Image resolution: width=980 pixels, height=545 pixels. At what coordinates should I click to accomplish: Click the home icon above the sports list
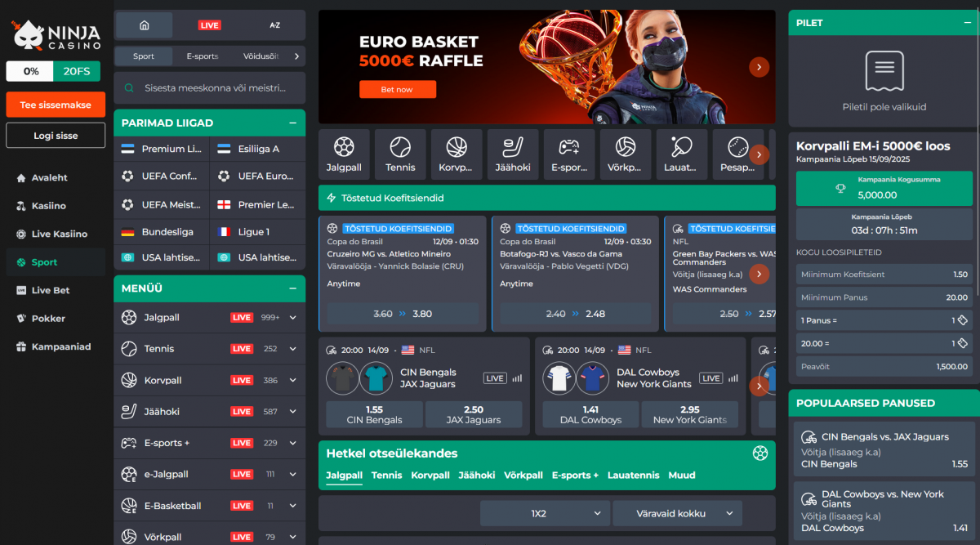pos(144,25)
